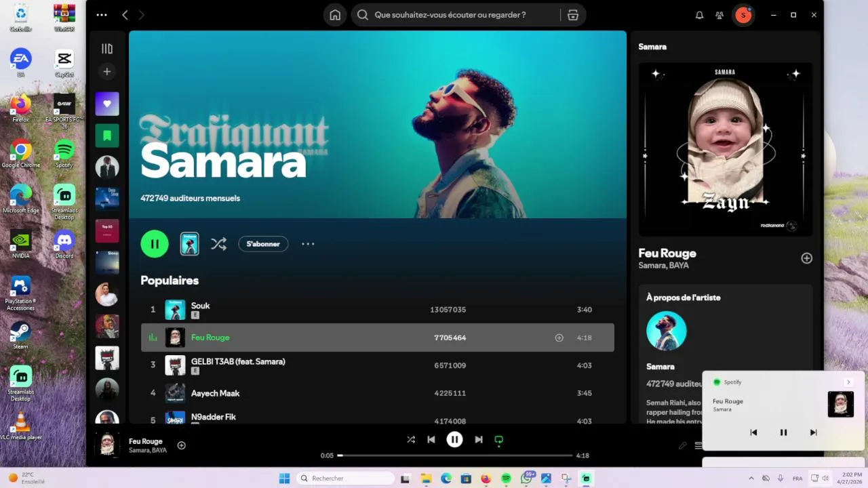Open more options for Samara artist
The image size is (868, 488).
(x=308, y=244)
